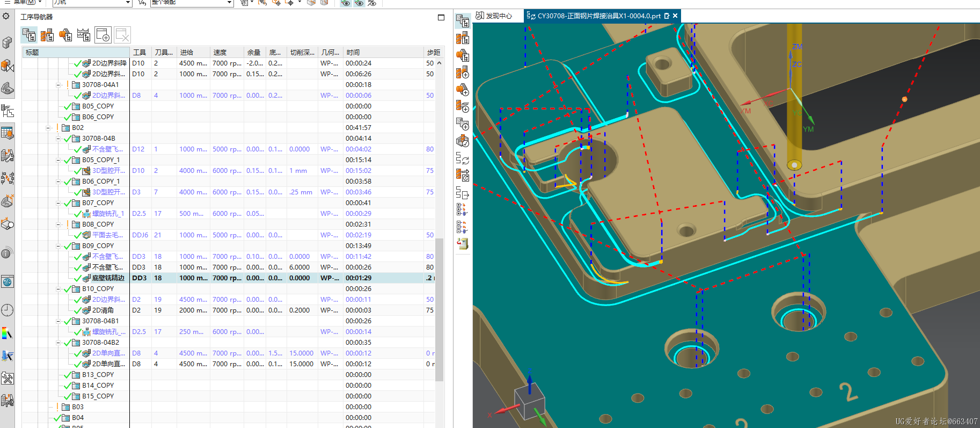Click Create Program icon in vertical toolbar
This screenshot has height=428, width=980.
463,124
